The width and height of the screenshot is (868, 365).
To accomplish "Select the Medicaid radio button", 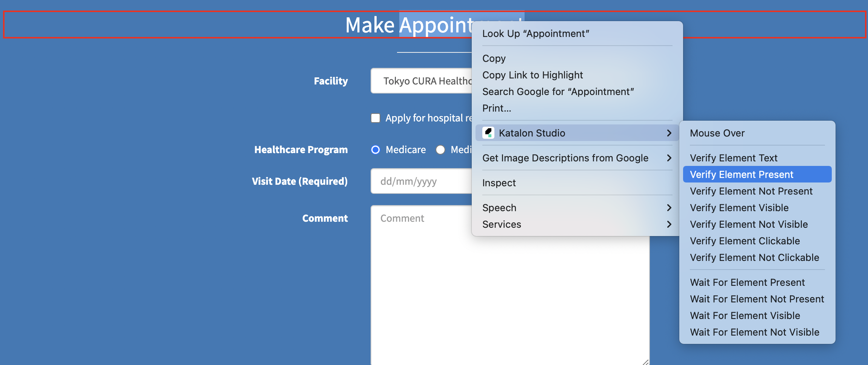I will [x=440, y=150].
